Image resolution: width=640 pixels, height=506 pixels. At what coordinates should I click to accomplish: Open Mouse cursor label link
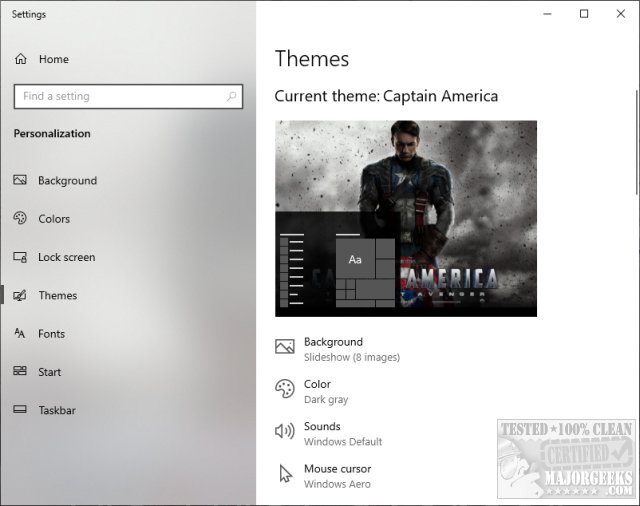click(338, 469)
